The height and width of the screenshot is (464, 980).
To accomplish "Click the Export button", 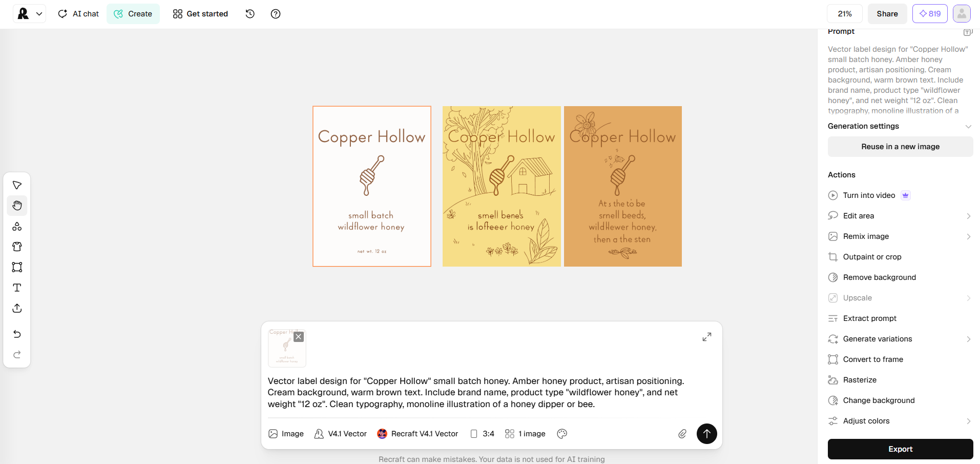I will (900, 449).
